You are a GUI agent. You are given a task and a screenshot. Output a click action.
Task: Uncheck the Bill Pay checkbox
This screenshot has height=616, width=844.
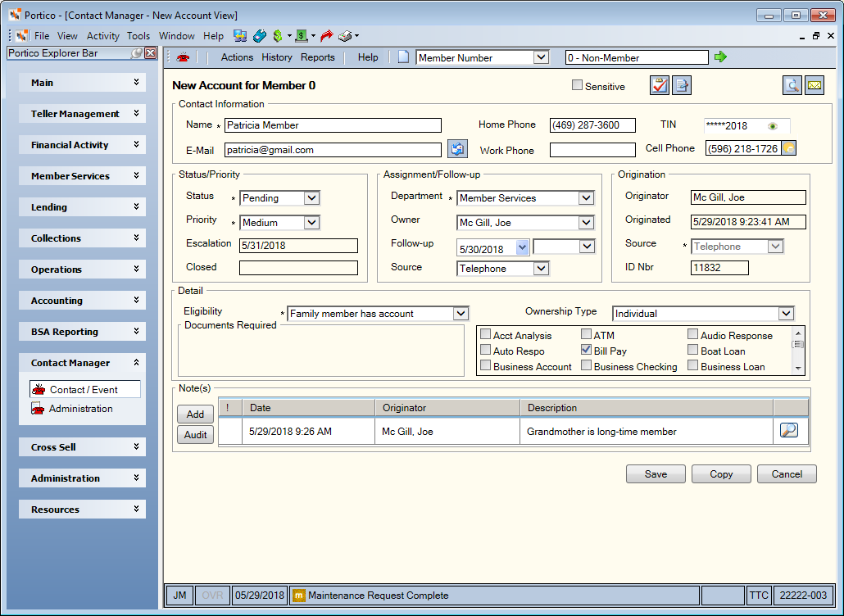click(586, 350)
